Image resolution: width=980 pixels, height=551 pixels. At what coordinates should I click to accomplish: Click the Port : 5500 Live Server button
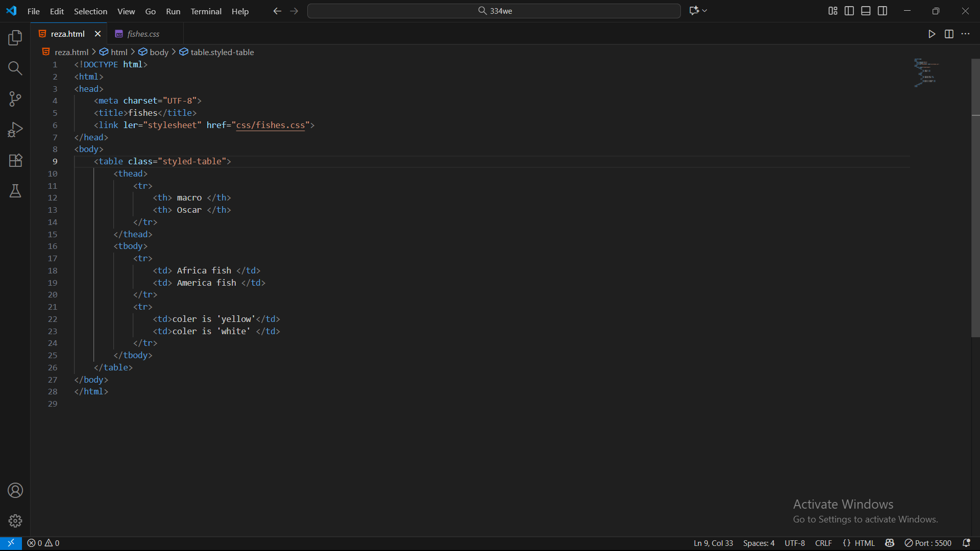928,543
